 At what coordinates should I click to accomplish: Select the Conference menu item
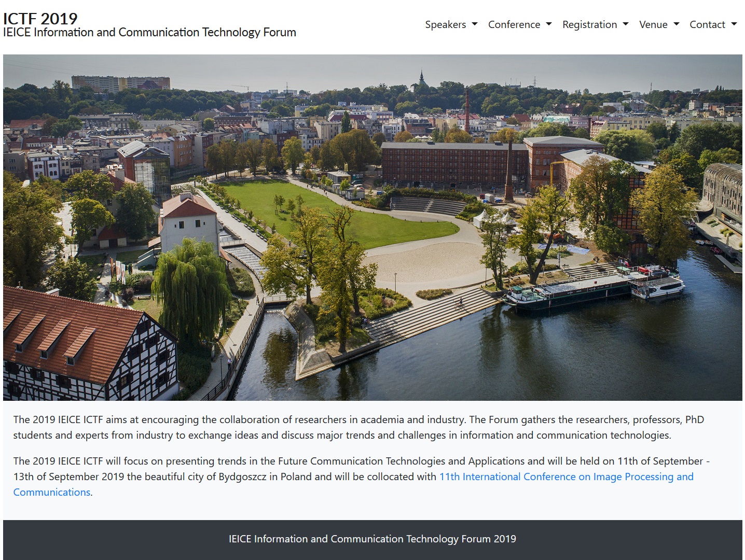pyautogui.click(x=514, y=24)
